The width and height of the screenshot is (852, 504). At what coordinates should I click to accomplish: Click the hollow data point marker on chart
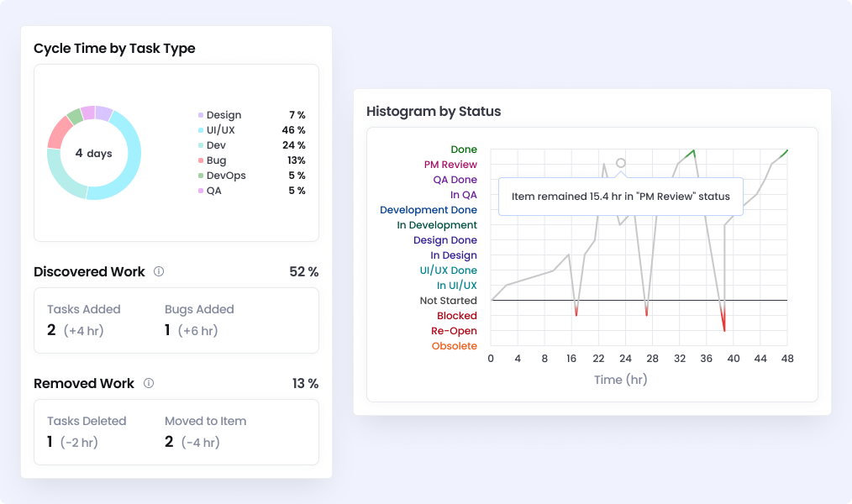pyautogui.click(x=621, y=163)
